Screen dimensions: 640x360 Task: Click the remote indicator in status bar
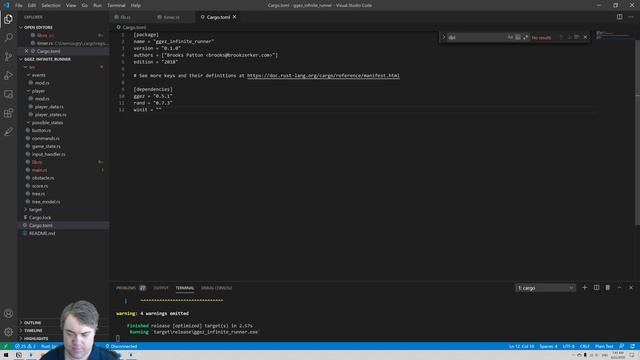pos(5,346)
